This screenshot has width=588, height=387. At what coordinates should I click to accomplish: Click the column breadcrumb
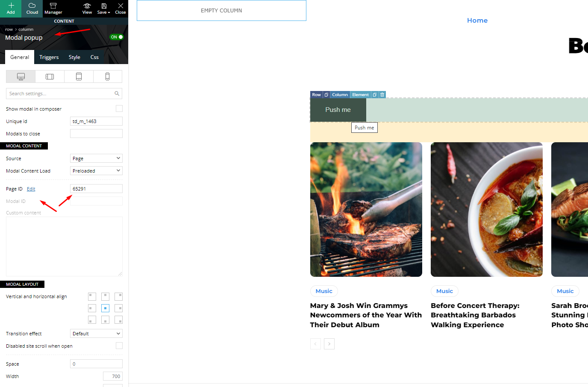point(26,29)
